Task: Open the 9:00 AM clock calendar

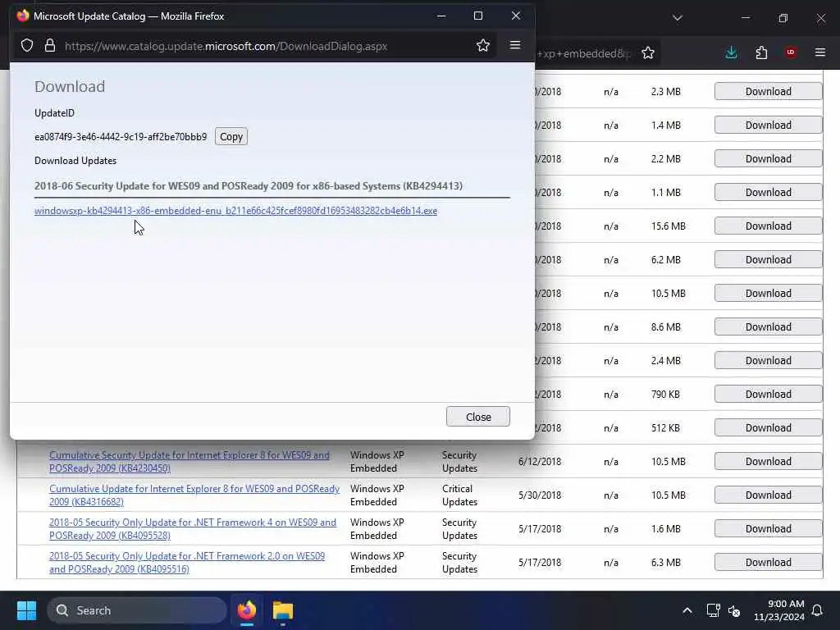Action: click(779, 610)
